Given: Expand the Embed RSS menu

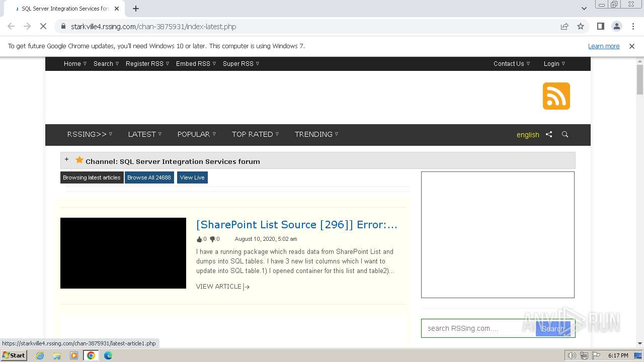Looking at the screenshot, I should point(196,63).
